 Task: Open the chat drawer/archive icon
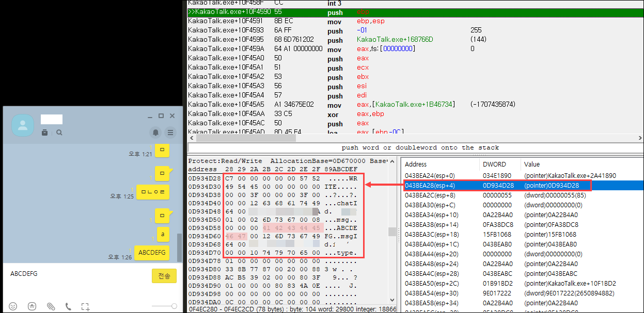click(45, 133)
